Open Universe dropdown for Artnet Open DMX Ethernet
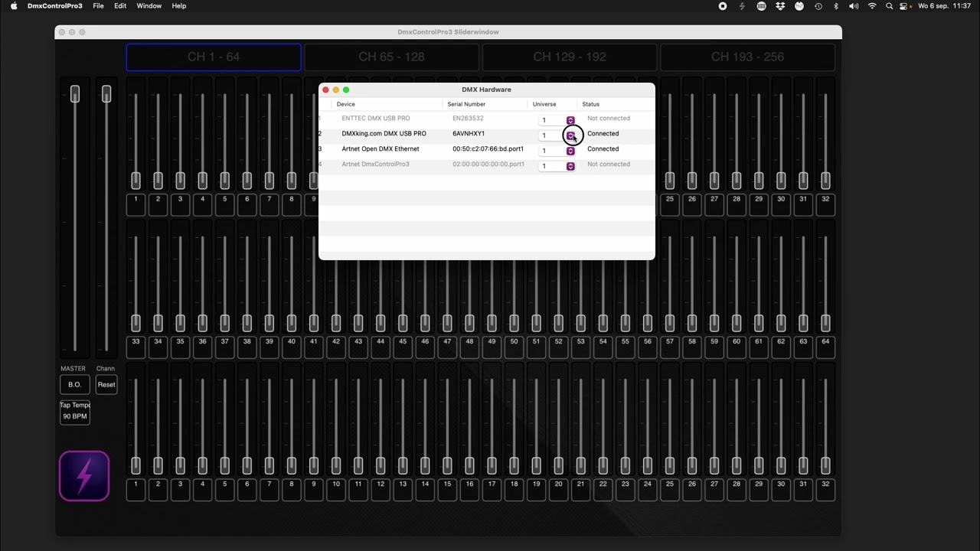This screenshot has height=551, width=980. coord(557,151)
